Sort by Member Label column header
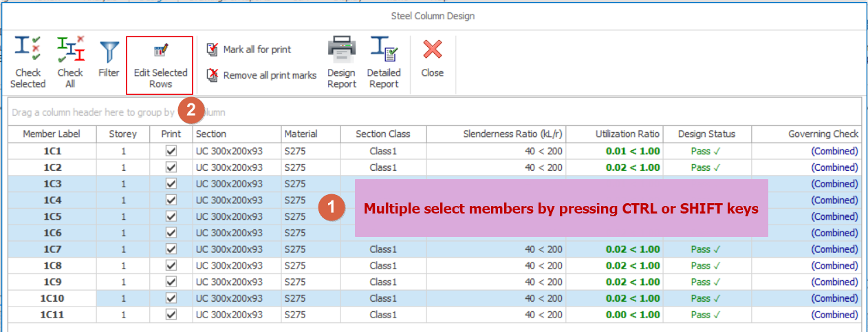This screenshot has height=332, width=868. click(x=52, y=134)
